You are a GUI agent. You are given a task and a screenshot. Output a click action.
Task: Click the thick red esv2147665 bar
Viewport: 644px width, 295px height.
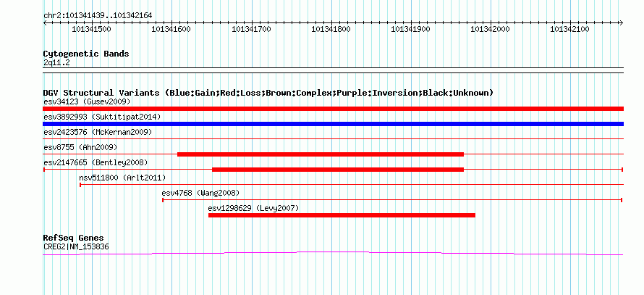[x=338, y=170]
